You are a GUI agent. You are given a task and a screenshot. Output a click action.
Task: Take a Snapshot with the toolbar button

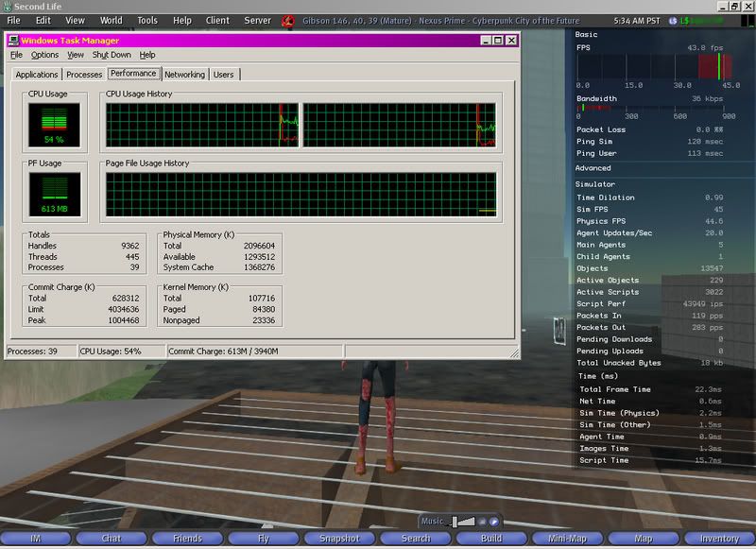(339, 539)
